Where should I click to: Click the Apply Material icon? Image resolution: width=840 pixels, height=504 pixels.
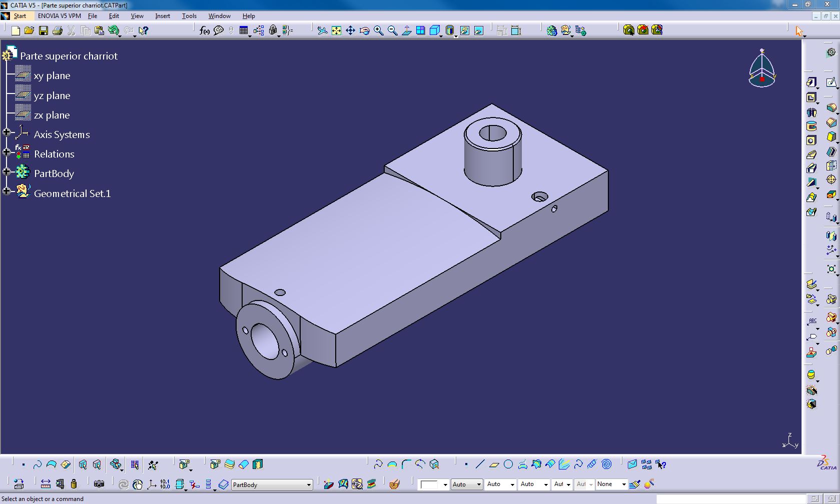394,484
